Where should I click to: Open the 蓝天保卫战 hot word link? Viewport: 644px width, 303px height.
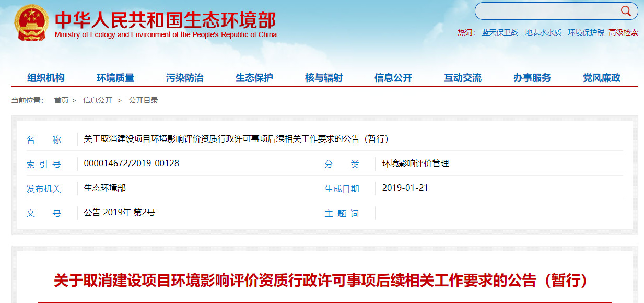pyautogui.click(x=500, y=32)
